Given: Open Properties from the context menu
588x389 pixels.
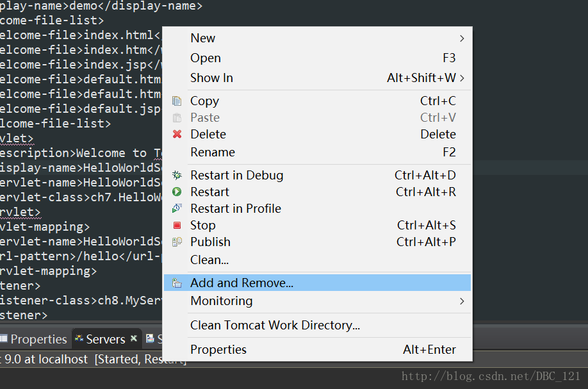Looking at the screenshot, I should (218, 350).
